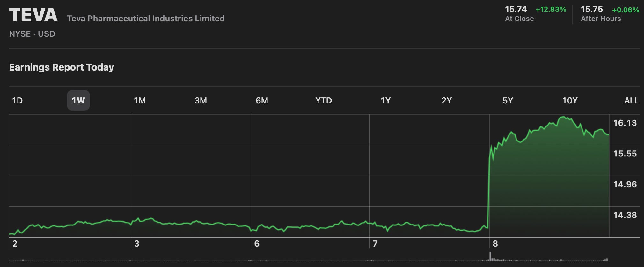This screenshot has height=267, width=644.
Task: Click the 14.38 price axis label
Action: click(x=625, y=215)
